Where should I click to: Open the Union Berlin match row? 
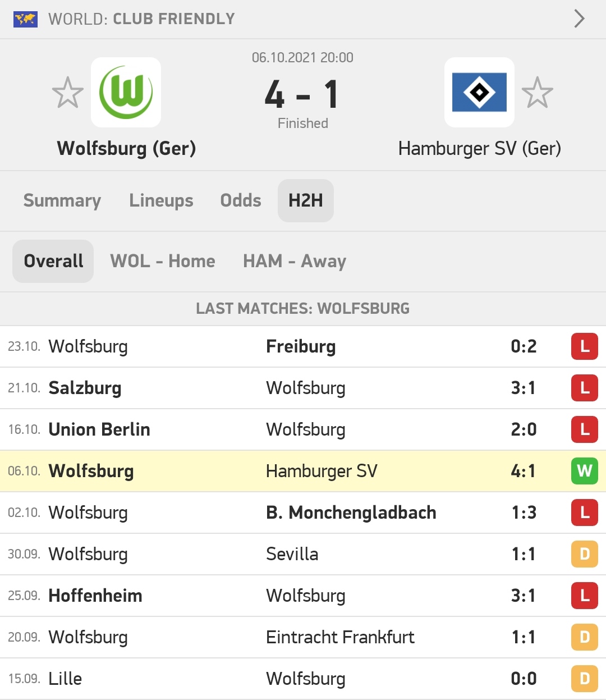click(303, 429)
